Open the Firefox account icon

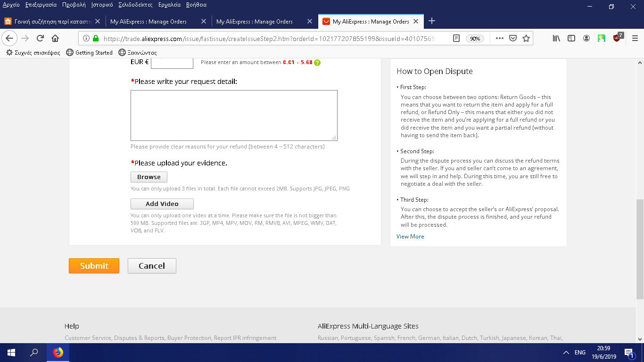[586, 38]
